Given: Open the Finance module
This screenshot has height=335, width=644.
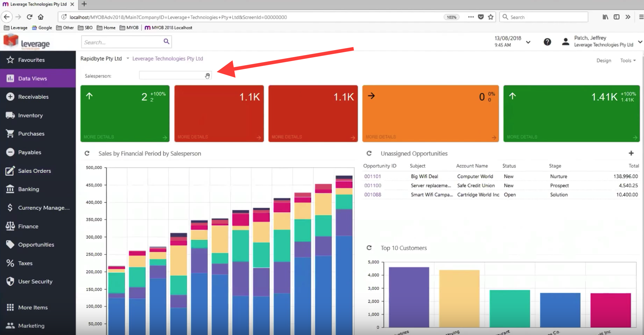Looking at the screenshot, I should 28,226.
